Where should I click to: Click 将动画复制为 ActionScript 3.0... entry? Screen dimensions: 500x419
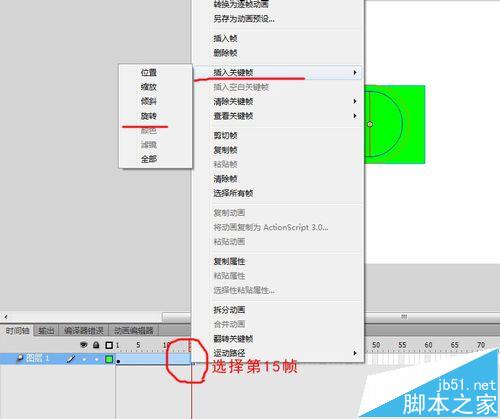pos(271,227)
